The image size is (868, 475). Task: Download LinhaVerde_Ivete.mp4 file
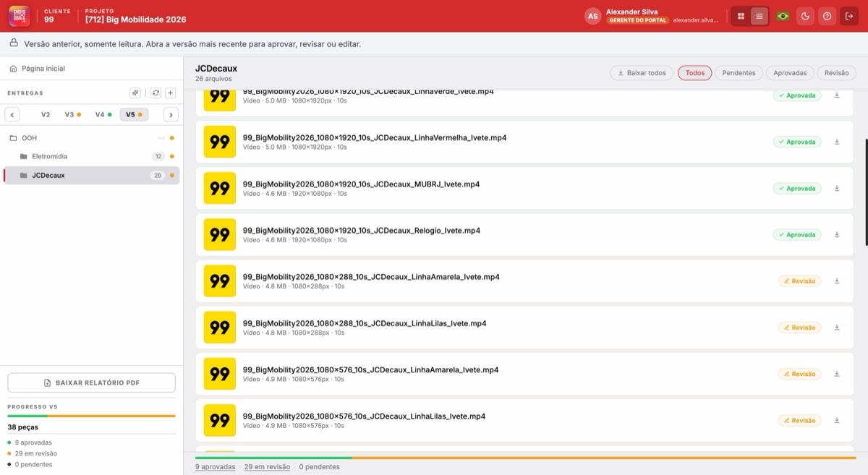[x=837, y=95]
